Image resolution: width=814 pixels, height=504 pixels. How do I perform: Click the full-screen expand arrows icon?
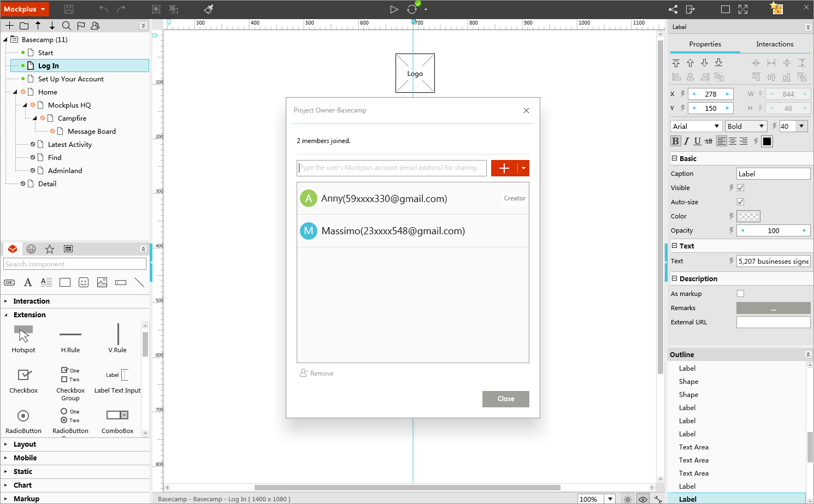743,9
